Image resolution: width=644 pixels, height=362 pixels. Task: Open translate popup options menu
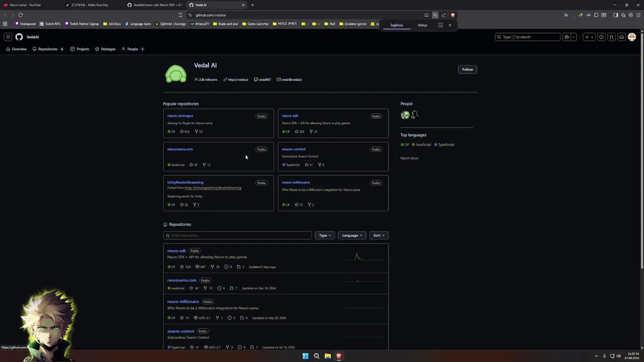(440, 25)
